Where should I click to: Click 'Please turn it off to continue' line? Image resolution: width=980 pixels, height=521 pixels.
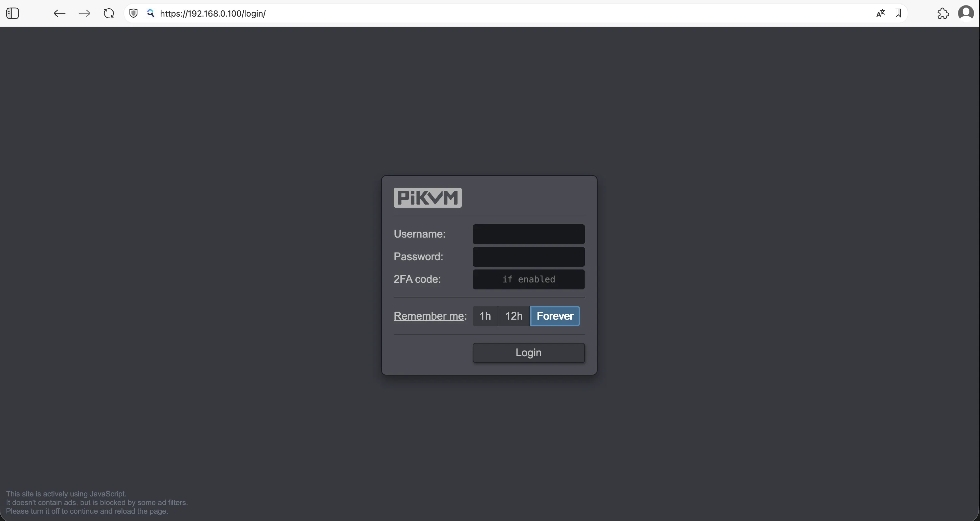[x=87, y=511]
